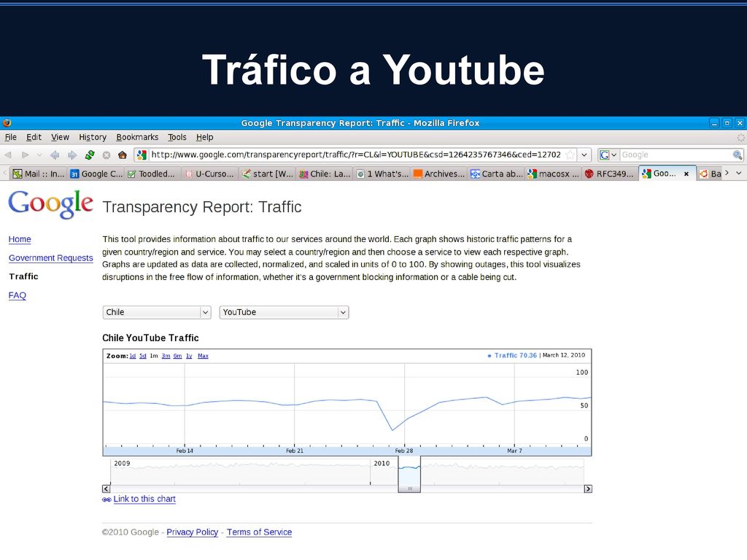
Task: Set chart zoom to 6m
Action: 178,356
